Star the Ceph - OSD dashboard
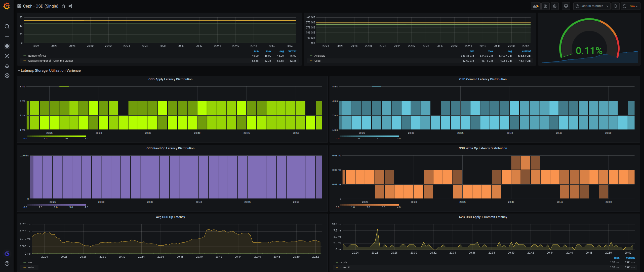This screenshot has width=644, height=272. 64,6
